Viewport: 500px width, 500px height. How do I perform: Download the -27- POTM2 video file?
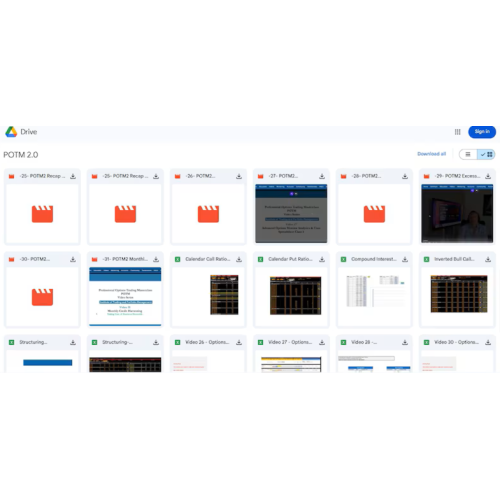coord(322,176)
